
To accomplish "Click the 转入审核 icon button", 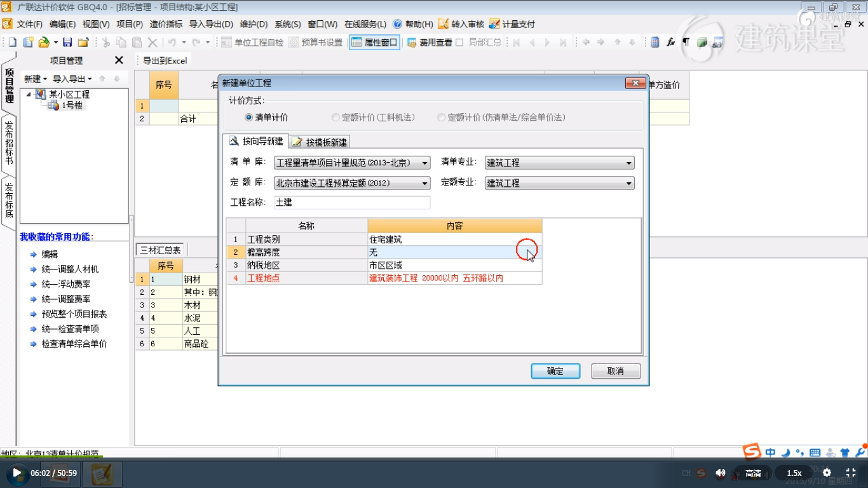I will (x=461, y=24).
